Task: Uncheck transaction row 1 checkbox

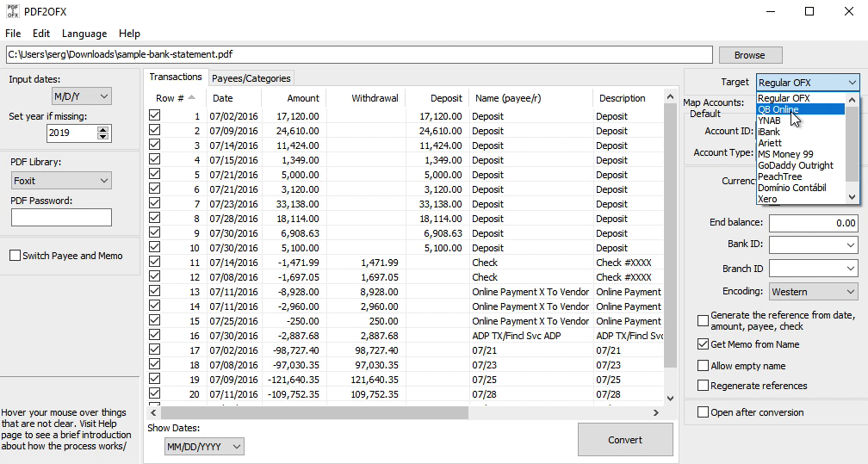Action: (154, 115)
